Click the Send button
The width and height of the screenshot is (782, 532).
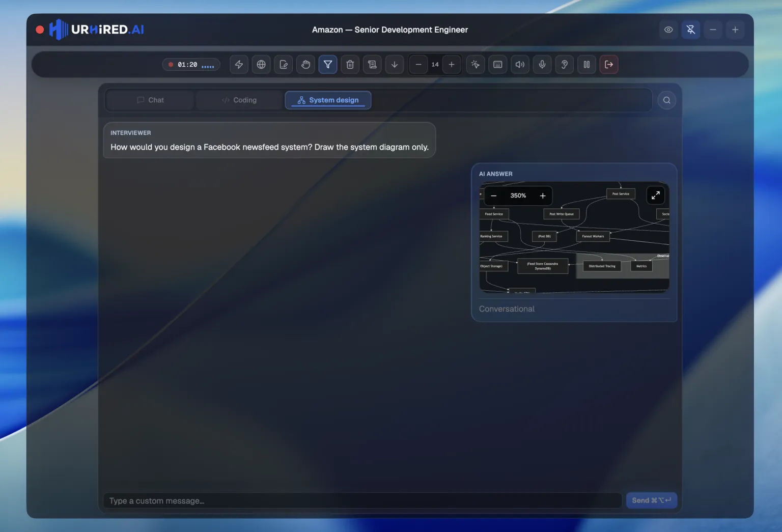click(x=652, y=500)
